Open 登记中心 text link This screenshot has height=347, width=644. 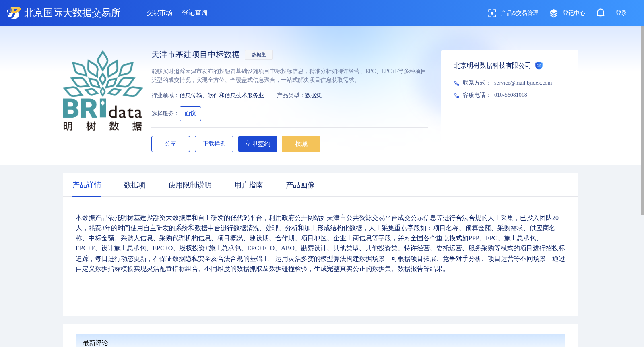pos(574,13)
